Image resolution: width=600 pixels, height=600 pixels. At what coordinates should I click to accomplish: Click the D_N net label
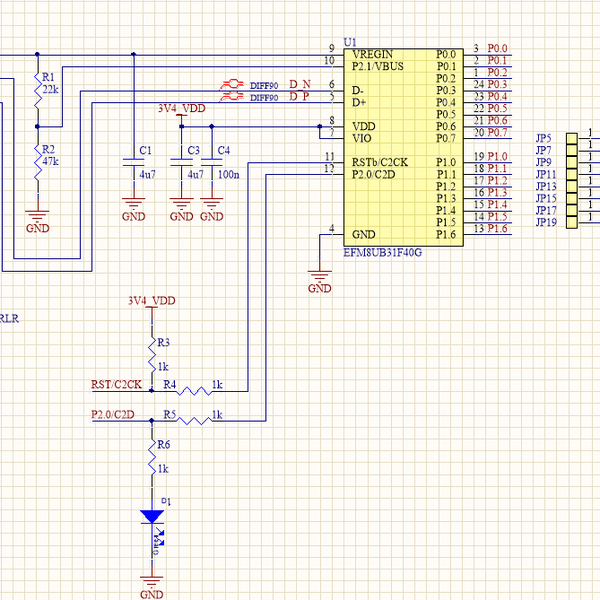pyautogui.click(x=300, y=84)
